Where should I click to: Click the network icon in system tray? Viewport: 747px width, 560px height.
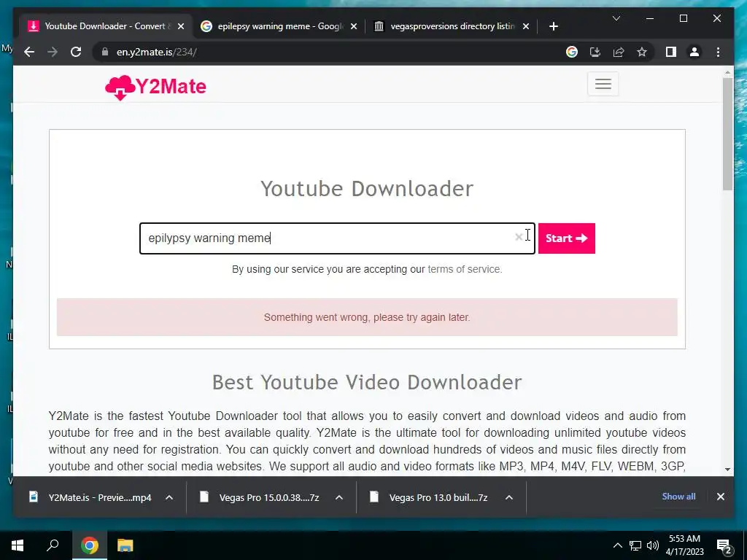[635, 545]
